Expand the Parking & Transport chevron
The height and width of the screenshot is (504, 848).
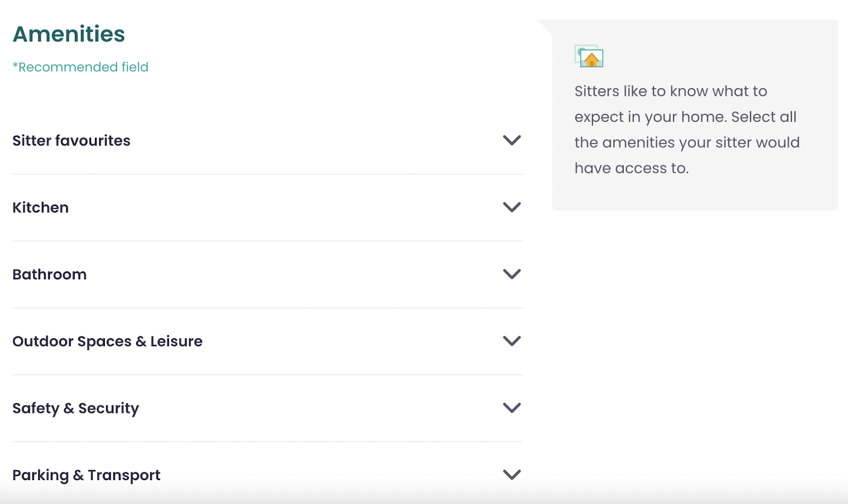pos(511,474)
